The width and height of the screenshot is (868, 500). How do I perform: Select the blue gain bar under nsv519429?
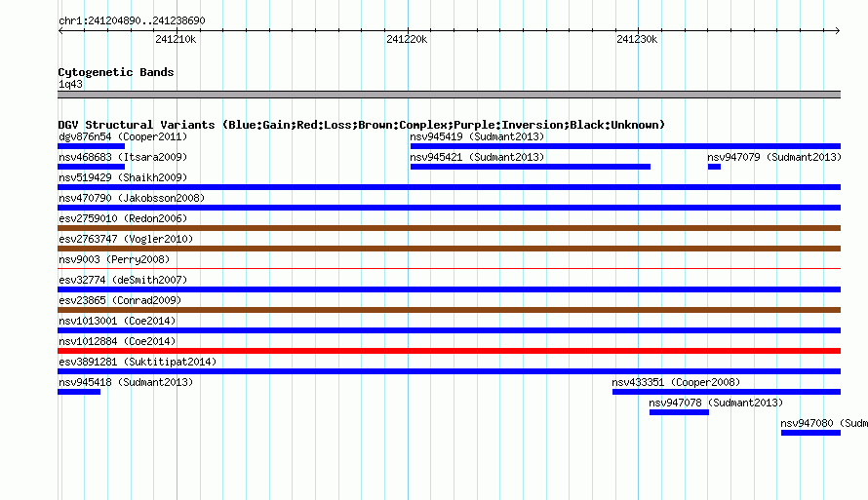[x=449, y=187]
